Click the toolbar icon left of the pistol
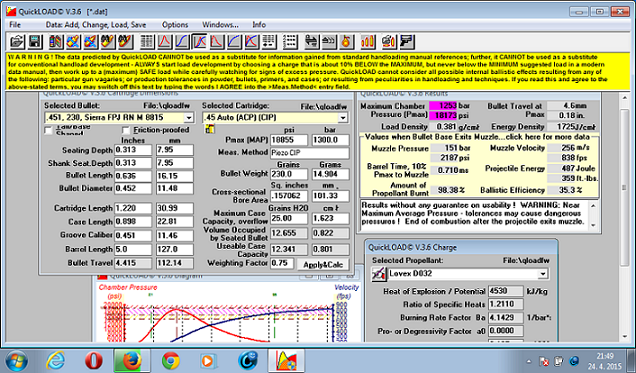The width and height of the screenshot is (636, 373). tap(389, 42)
